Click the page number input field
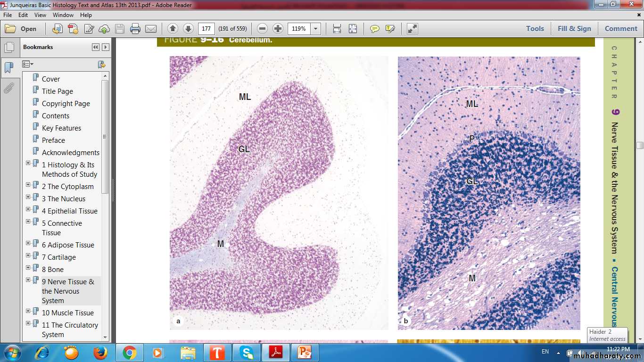 pos(206,29)
